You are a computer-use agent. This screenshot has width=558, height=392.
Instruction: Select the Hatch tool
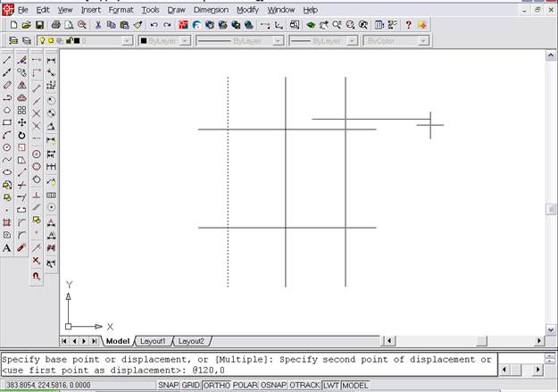pos(7,222)
